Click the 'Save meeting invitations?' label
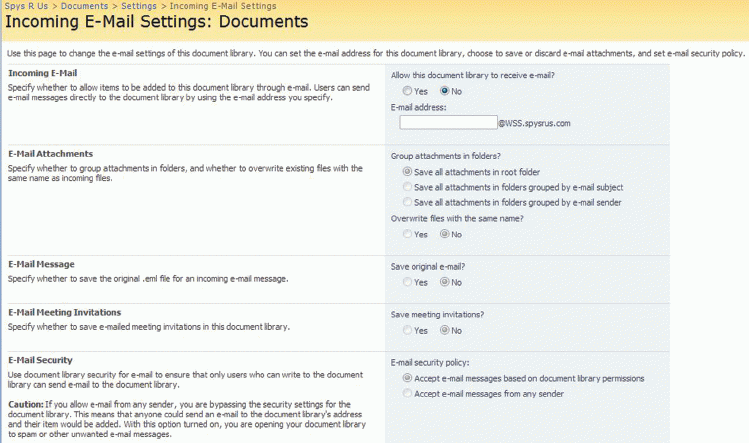 pos(438,315)
